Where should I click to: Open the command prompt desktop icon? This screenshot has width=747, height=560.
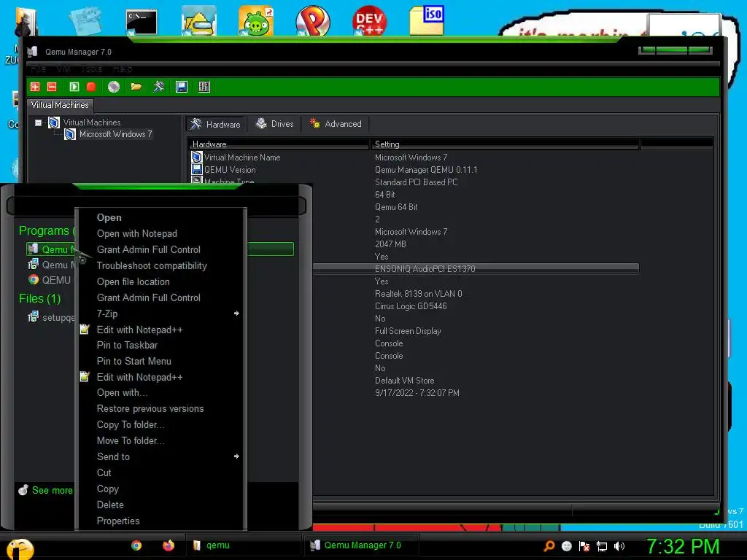pyautogui.click(x=142, y=22)
